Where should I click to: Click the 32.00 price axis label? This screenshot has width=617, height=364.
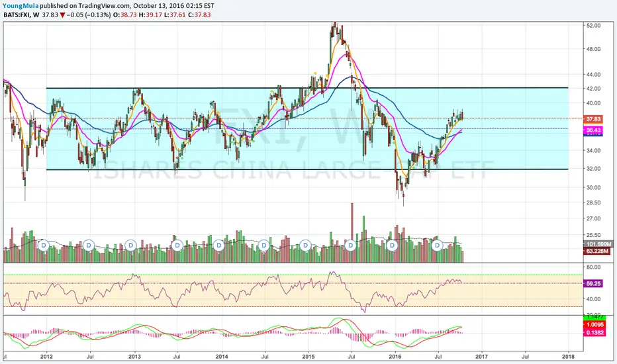coord(593,168)
